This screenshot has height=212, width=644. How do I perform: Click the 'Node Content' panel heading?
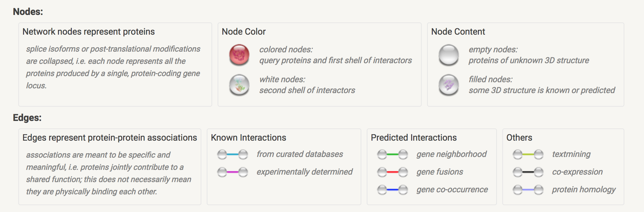(x=458, y=32)
